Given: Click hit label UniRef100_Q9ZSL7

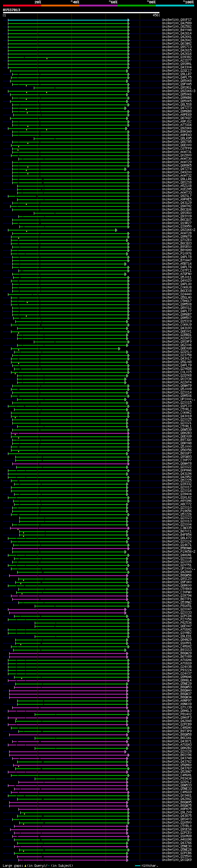Looking at the screenshot, I should (177, 196).
